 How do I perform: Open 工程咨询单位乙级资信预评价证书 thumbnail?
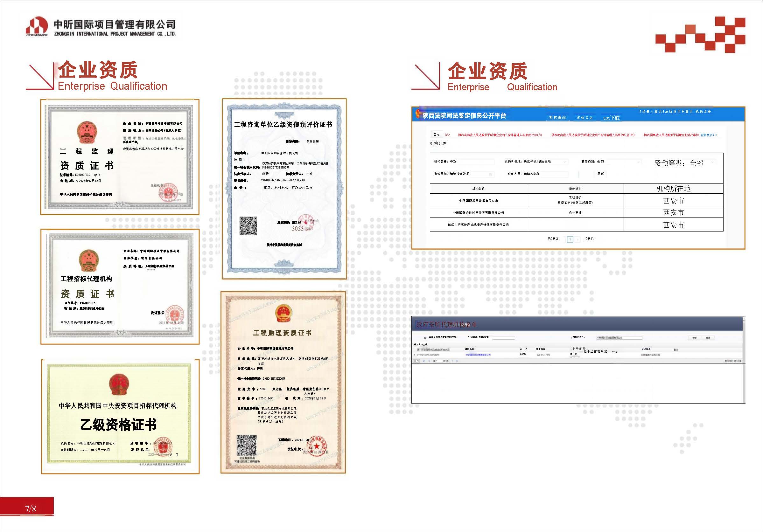tap(284, 189)
